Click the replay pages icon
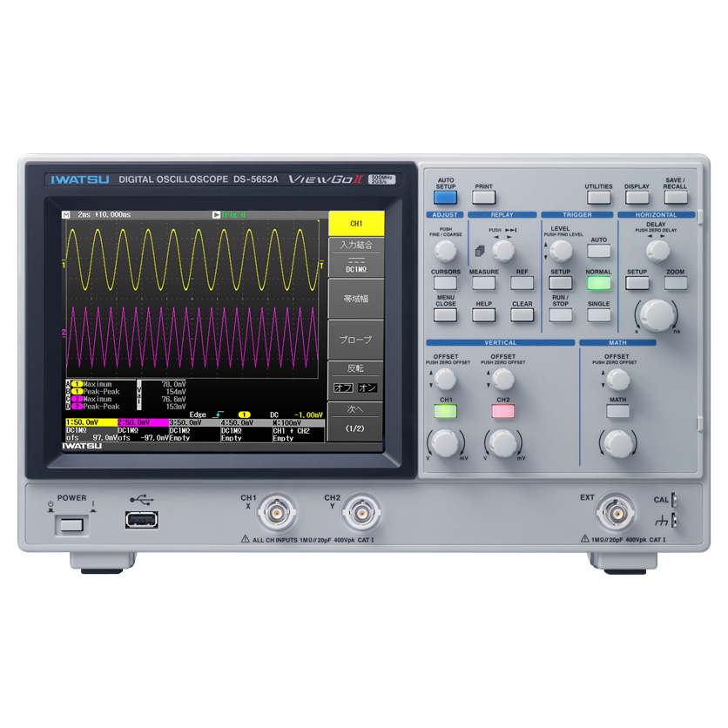The width and height of the screenshot is (728, 728). coord(480,251)
